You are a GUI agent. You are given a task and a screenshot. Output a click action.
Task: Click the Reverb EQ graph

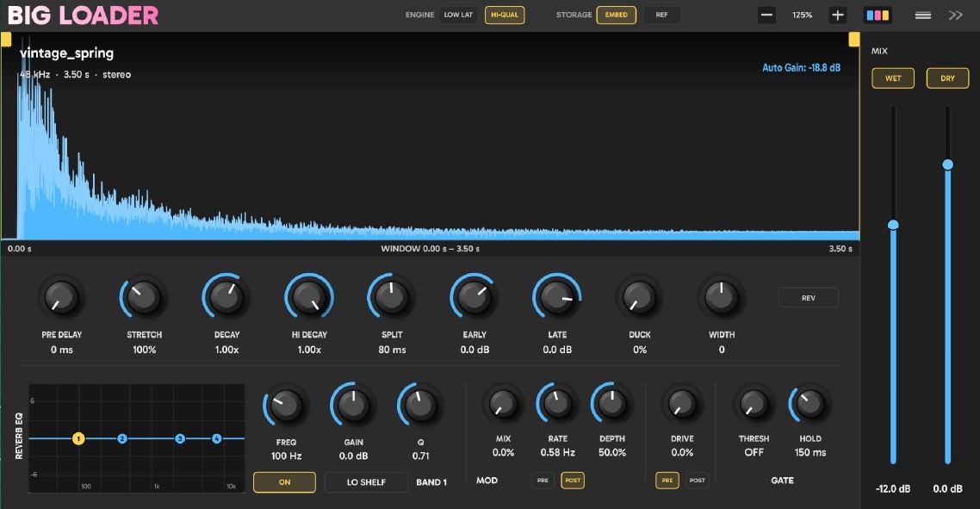[137, 438]
